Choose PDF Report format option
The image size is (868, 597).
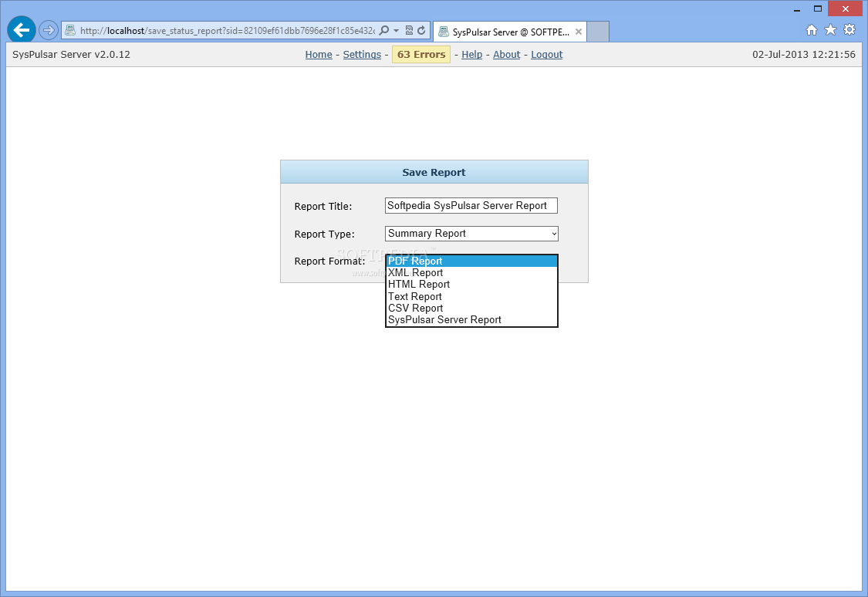tap(471, 261)
